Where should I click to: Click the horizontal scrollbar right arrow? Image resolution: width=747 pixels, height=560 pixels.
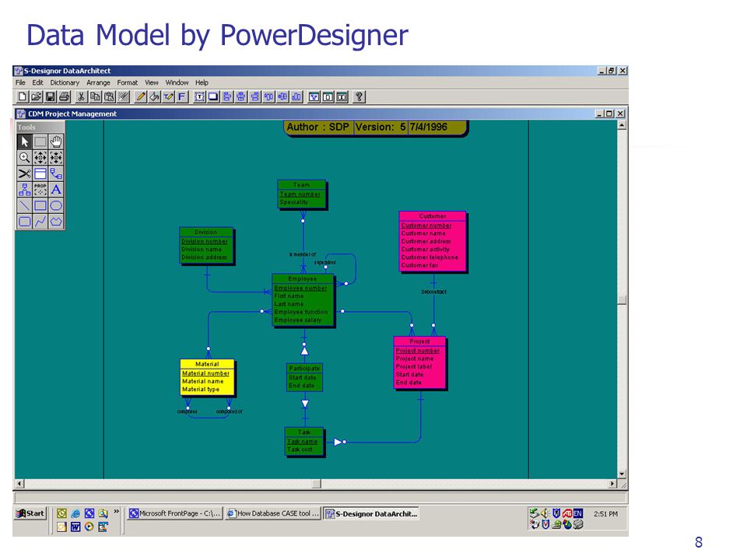point(612,484)
